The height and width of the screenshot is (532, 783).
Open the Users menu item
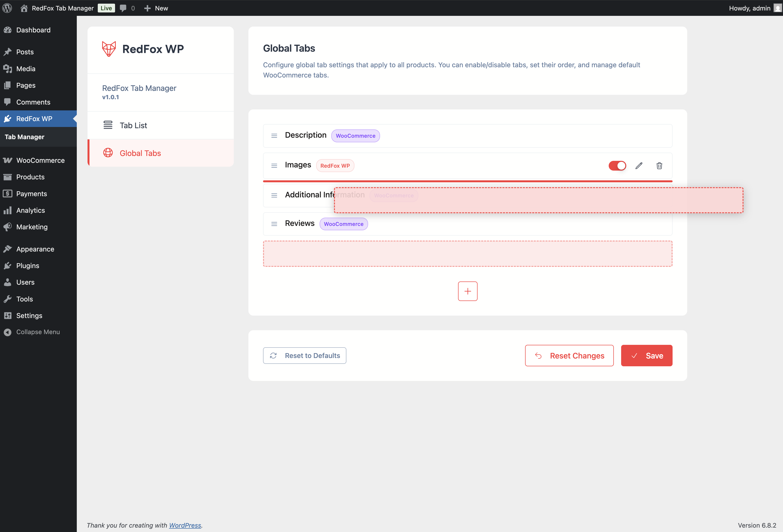tap(39, 282)
